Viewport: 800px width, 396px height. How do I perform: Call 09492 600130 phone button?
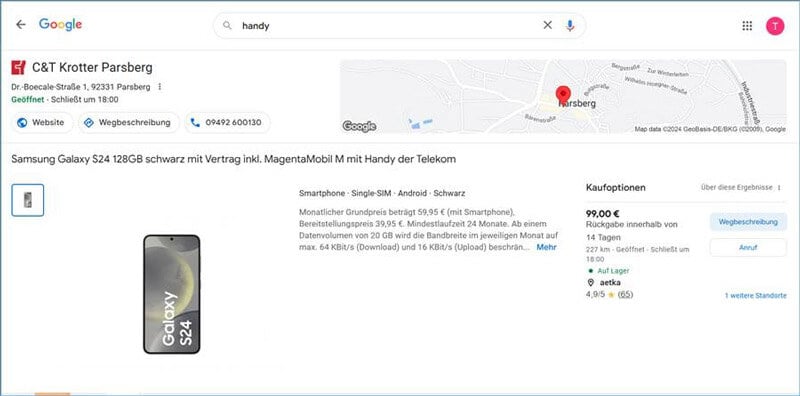click(228, 122)
